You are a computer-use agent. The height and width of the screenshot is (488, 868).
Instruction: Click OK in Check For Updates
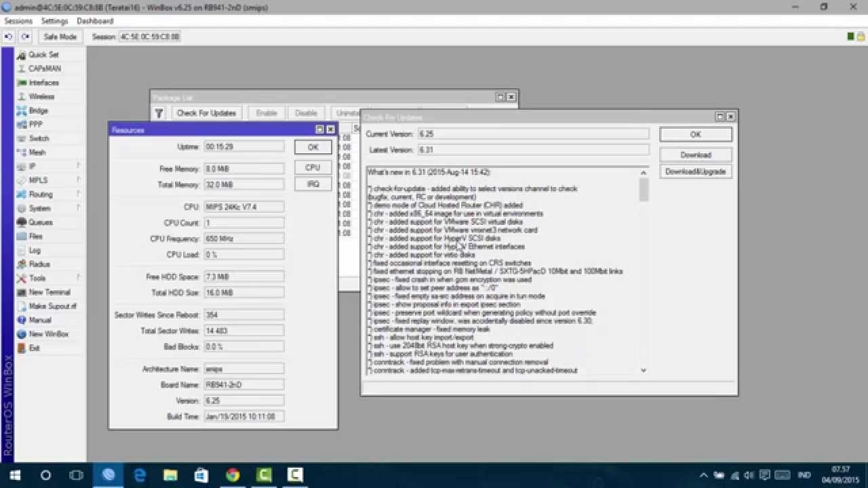point(695,134)
